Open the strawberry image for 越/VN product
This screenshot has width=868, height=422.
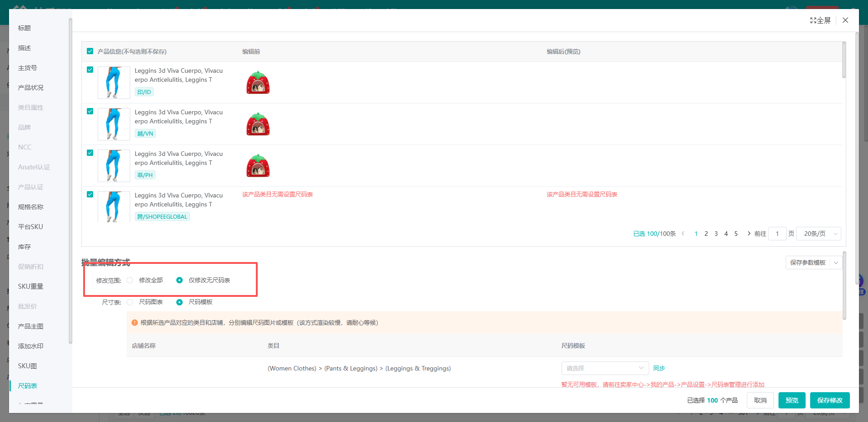tap(258, 124)
